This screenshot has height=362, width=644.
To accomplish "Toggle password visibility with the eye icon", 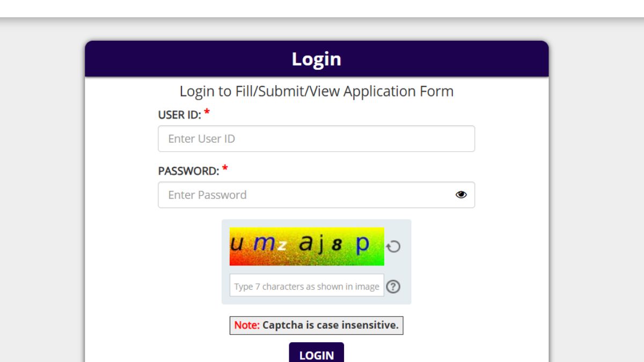I will pyautogui.click(x=461, y=195).
